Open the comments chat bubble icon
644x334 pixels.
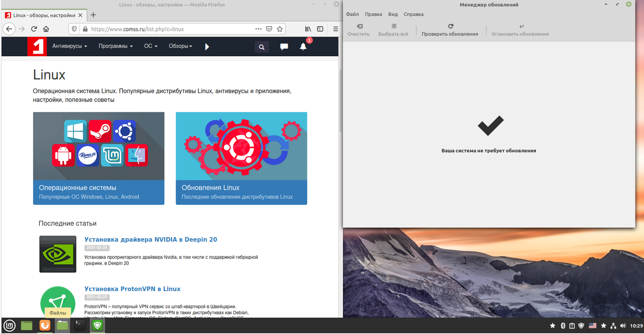point(284,47)
